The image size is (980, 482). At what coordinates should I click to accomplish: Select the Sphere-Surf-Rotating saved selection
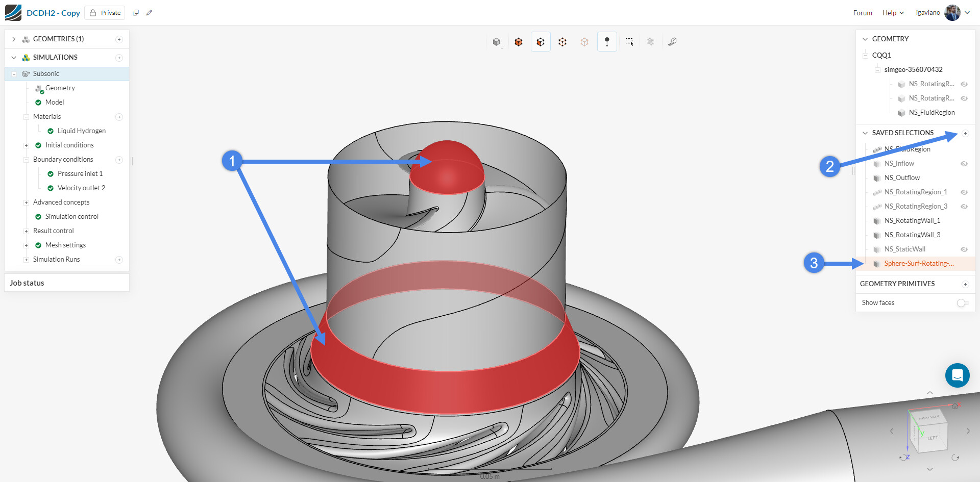pos(919,263)
